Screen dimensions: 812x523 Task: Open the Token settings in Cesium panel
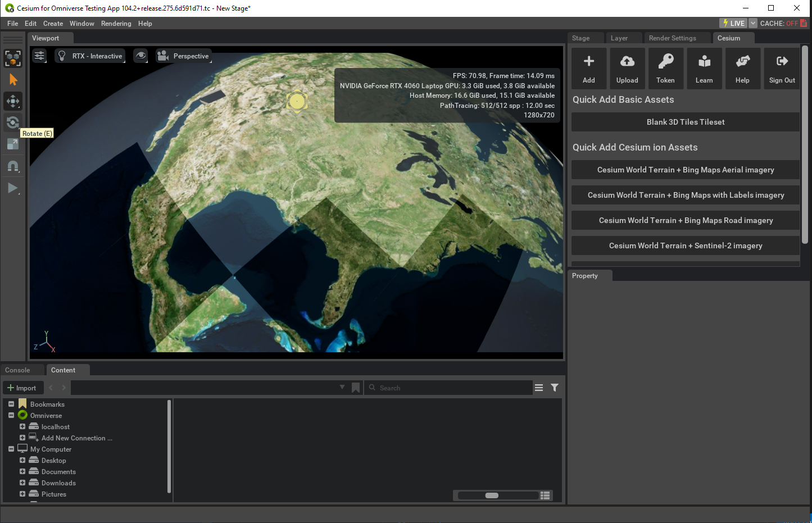(665, 67)
